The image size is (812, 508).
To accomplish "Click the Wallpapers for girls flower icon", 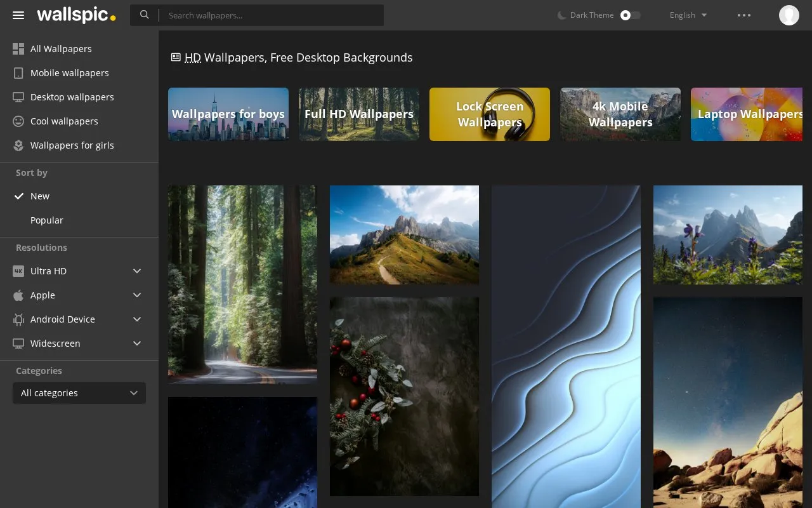I will (x=18, y=145).
